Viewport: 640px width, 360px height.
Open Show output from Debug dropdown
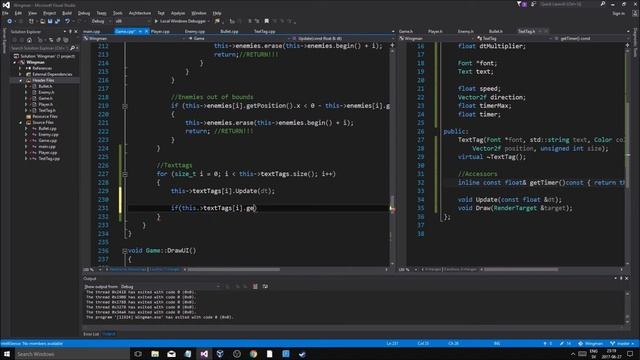(x=170, y=287)
